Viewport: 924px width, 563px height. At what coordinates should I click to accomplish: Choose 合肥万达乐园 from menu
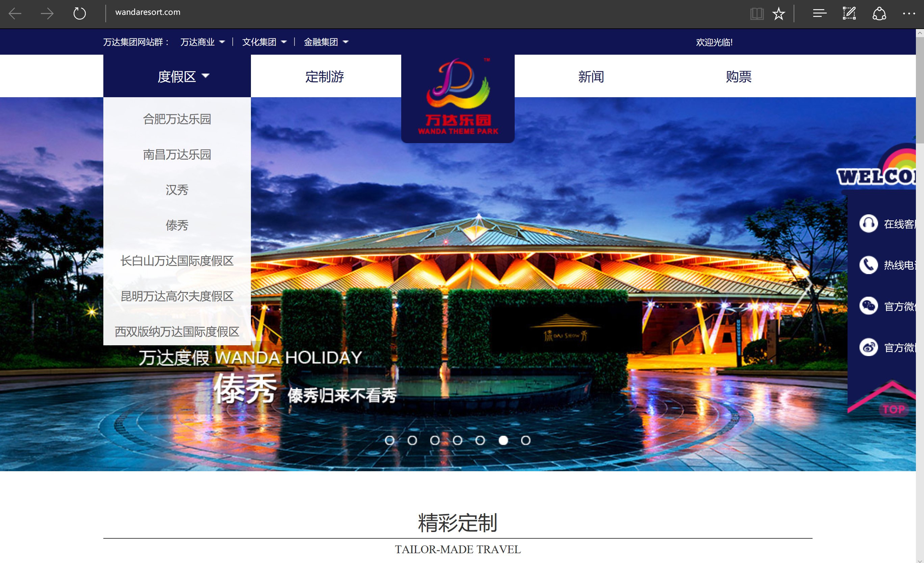[x=177, y=119]
